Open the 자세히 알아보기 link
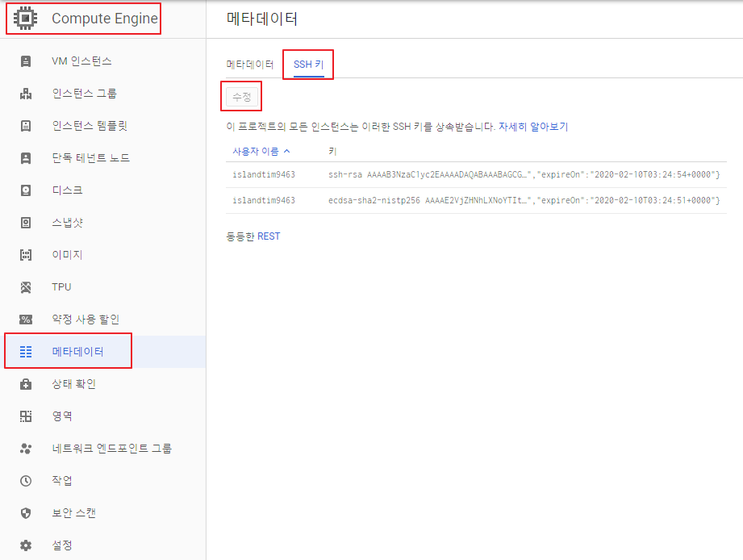 click(x=533, y=127)
